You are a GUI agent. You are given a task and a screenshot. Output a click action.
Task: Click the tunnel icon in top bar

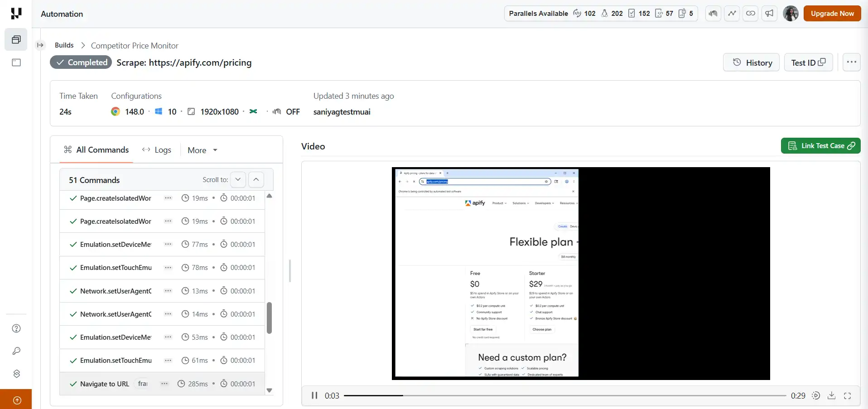(x=713, y=14)
